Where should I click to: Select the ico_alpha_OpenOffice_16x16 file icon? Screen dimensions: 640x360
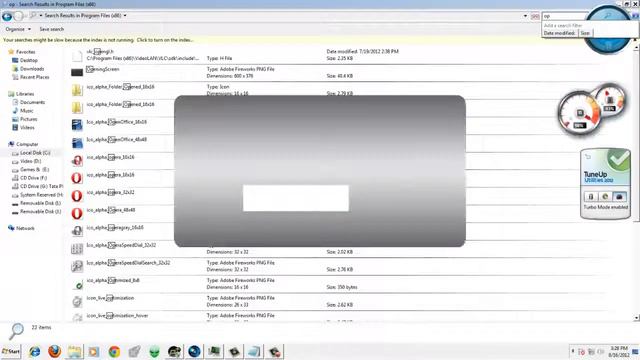pos(77,125)
